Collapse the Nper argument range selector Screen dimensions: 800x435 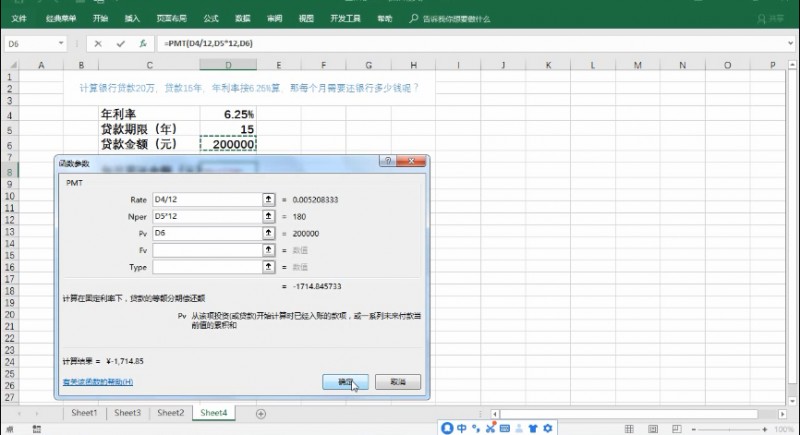pyautogui.click(x=268, y=216)
